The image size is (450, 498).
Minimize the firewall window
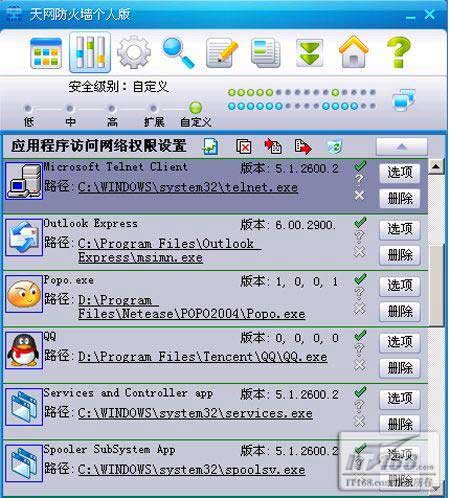tap(411, 16)
